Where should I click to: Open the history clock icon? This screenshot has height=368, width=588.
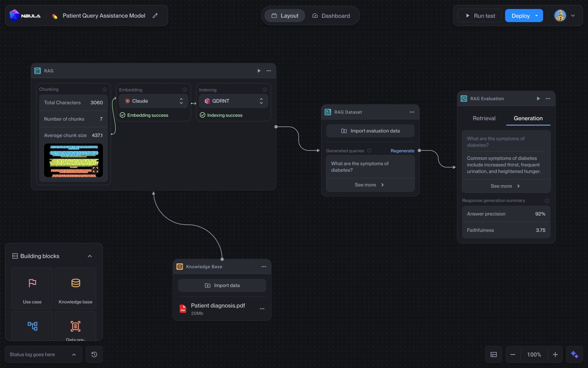click(94, 354)
